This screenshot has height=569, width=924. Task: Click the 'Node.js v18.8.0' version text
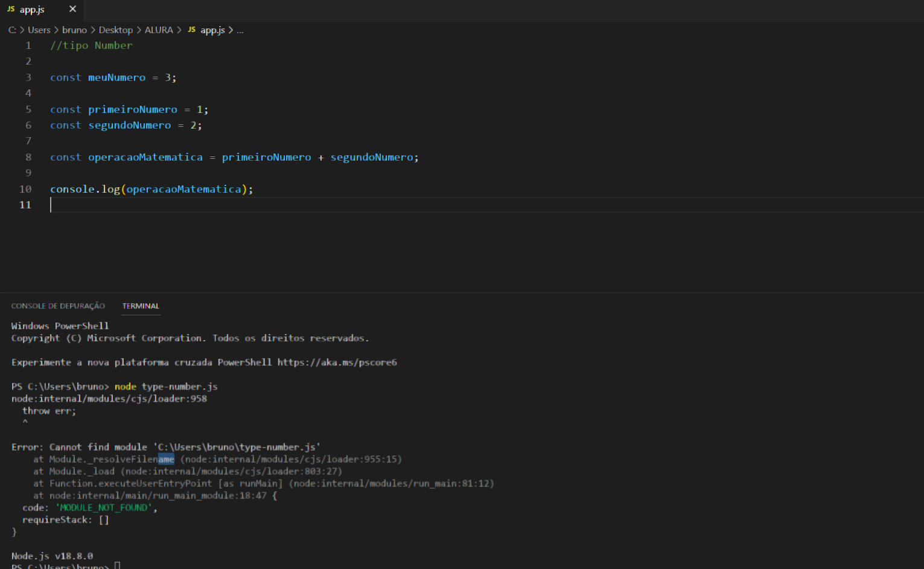coord(52,556)
